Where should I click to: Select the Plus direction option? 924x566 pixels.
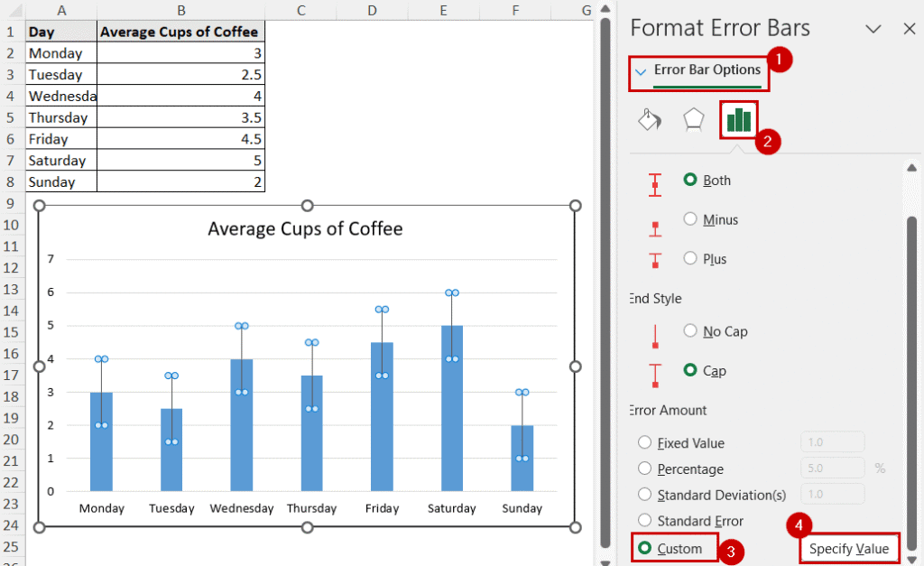pos(688,258)
